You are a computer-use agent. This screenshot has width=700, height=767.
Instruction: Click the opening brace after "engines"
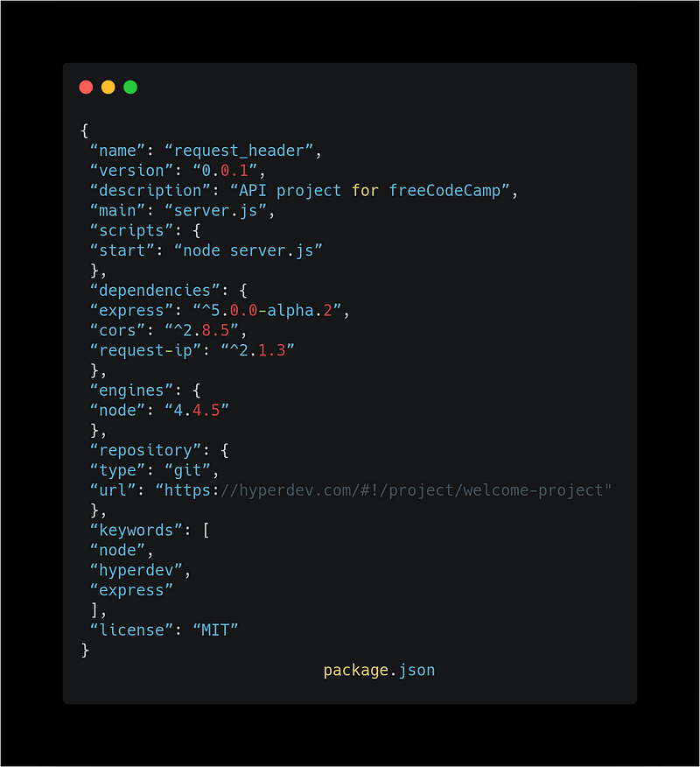pos(197,391)
